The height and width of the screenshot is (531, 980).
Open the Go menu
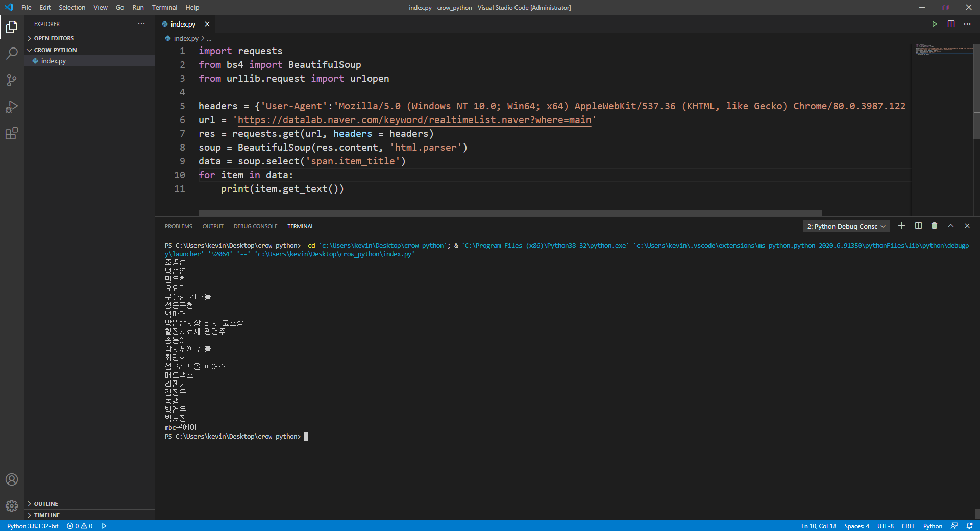coord(120,7)
